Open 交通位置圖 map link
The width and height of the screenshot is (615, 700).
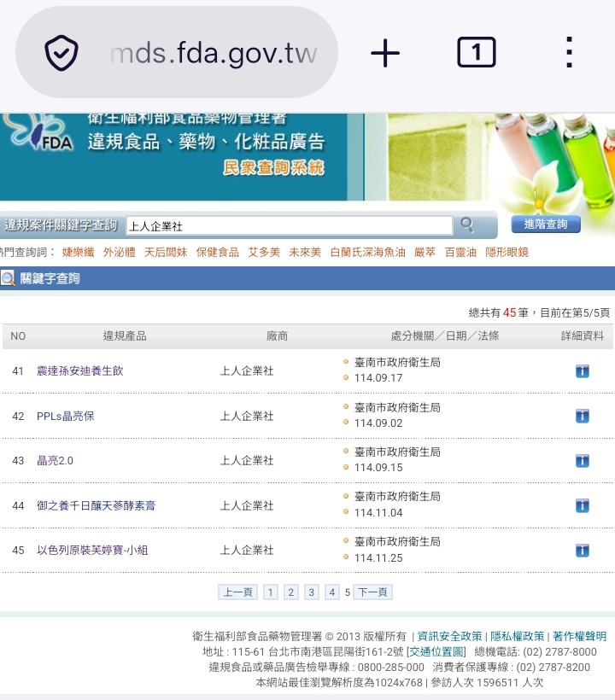click(436, 652)
